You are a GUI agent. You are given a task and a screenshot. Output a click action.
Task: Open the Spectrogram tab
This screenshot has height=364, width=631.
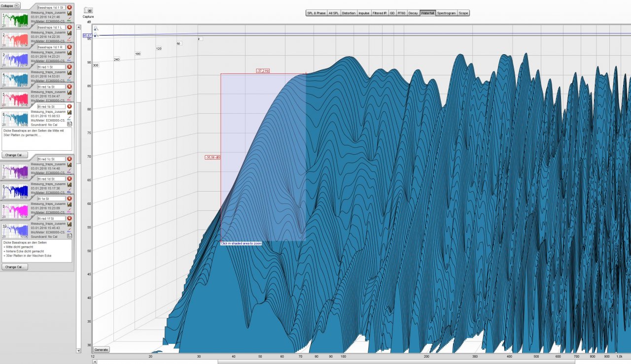click(x=447, y=13)
